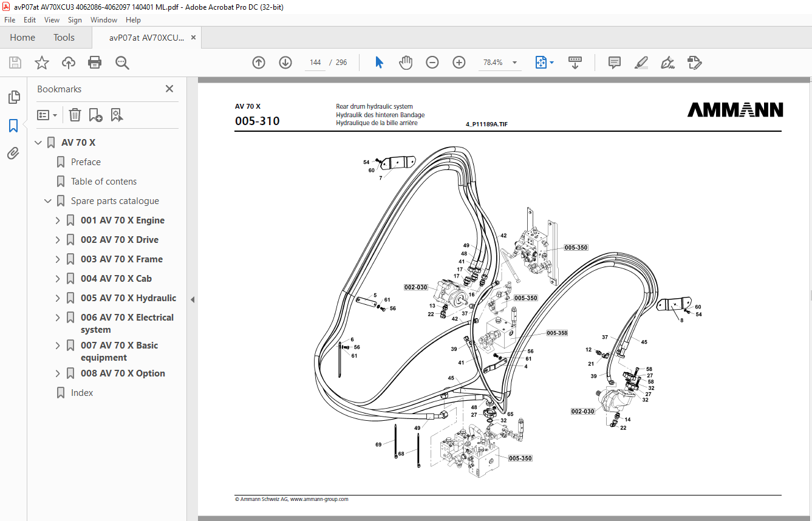Open Page Thumbnails panel in sidebar
This screenshot has height=521, width=812.
[x=13, y=97]
